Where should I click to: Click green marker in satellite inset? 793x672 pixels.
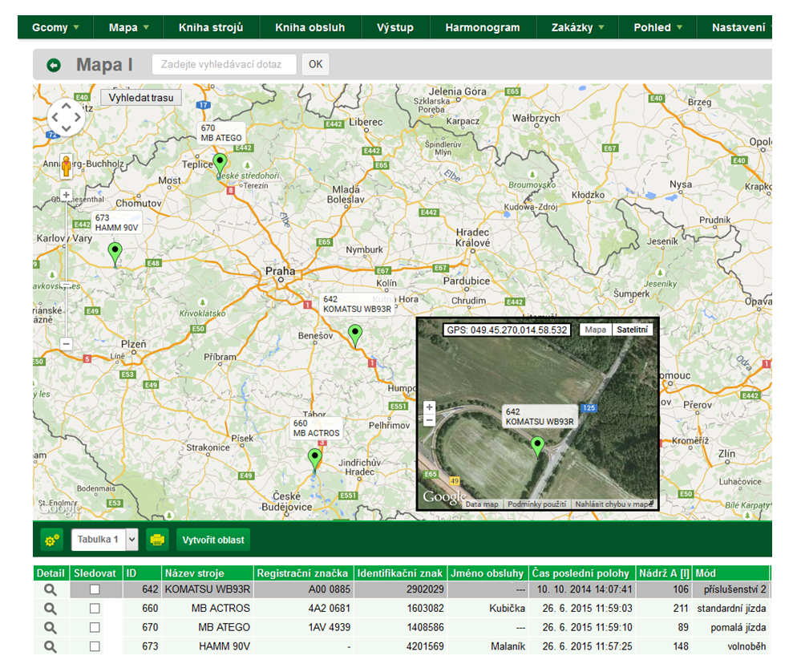coord(537,447)
